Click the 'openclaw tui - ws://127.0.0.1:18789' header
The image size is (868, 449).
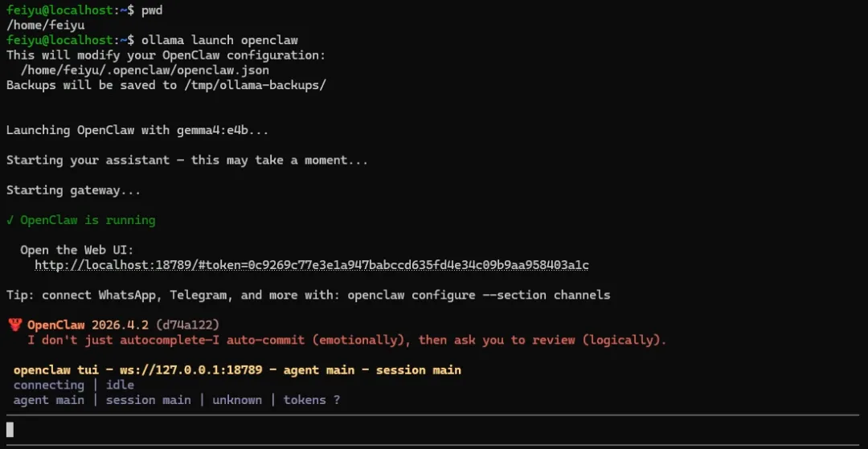pyautogui.click(x=138, y=370)
